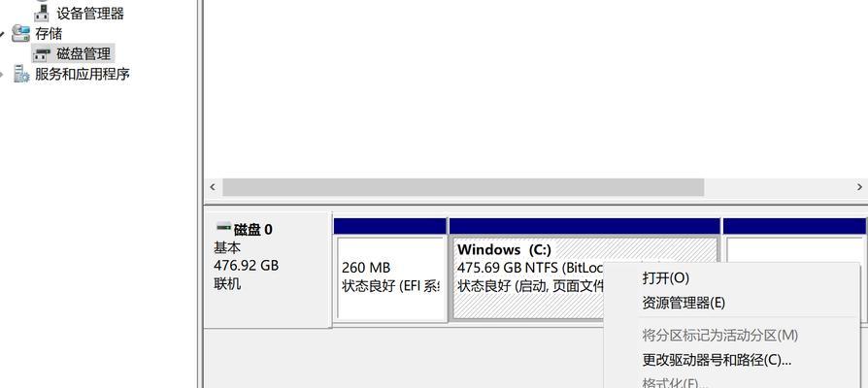
Task: Click the horizontal scrollbar thumb
Action: click(x=462, y=187)
